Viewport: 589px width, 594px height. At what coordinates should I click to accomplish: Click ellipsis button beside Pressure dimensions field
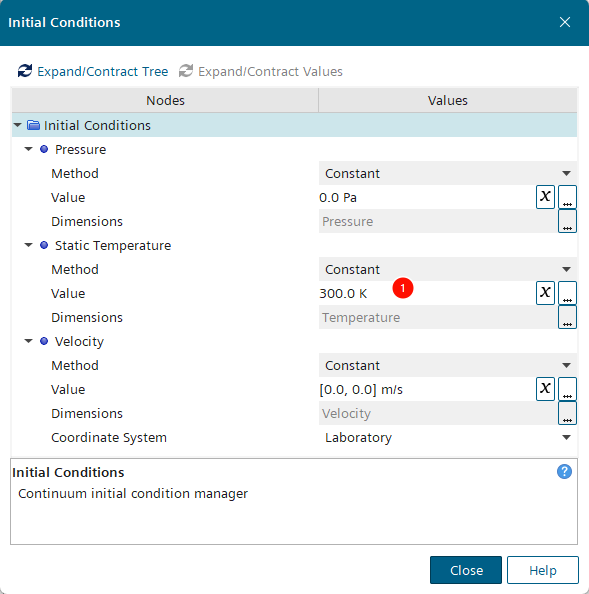point(567,221)
